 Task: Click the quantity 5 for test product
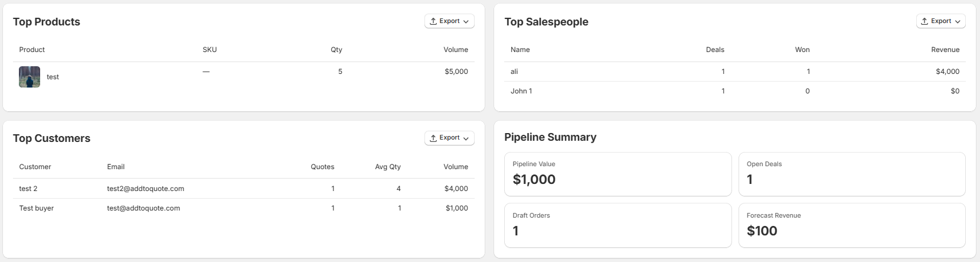pyautogui.click(x=340, y=72)
